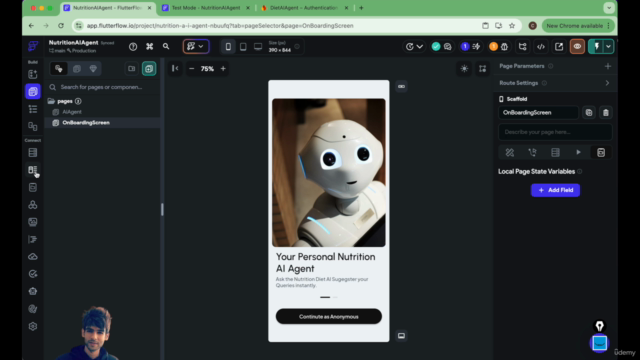Viewport: 640px width, 360px height.
Task: Click the orange preview eye icon
Action: 577,47
